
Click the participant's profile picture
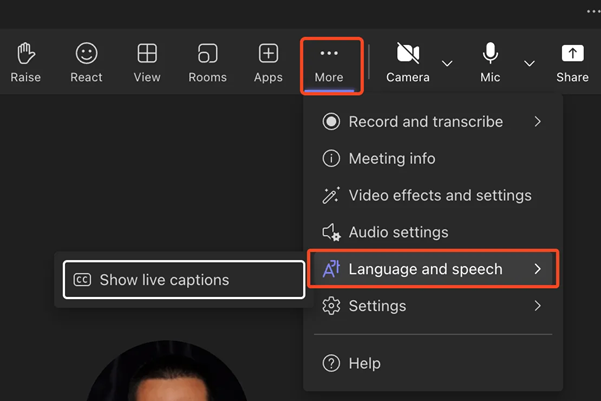click(166, 371)
